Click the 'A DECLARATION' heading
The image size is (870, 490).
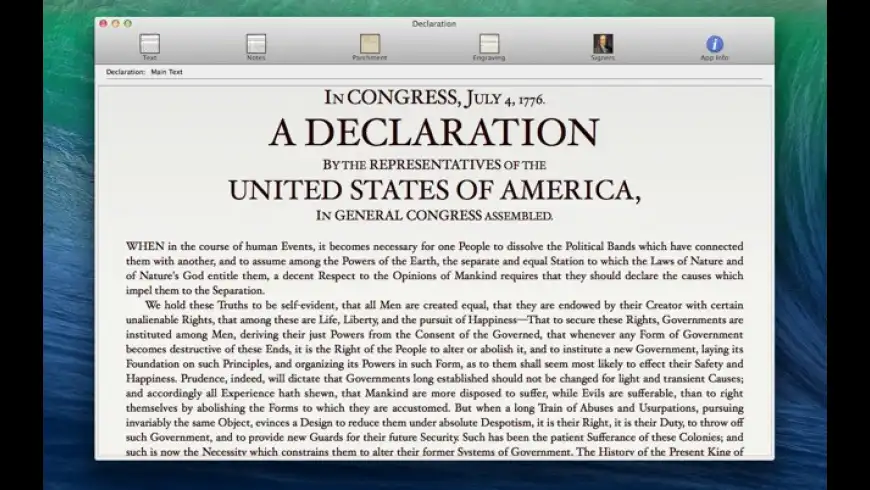point(434,133)
